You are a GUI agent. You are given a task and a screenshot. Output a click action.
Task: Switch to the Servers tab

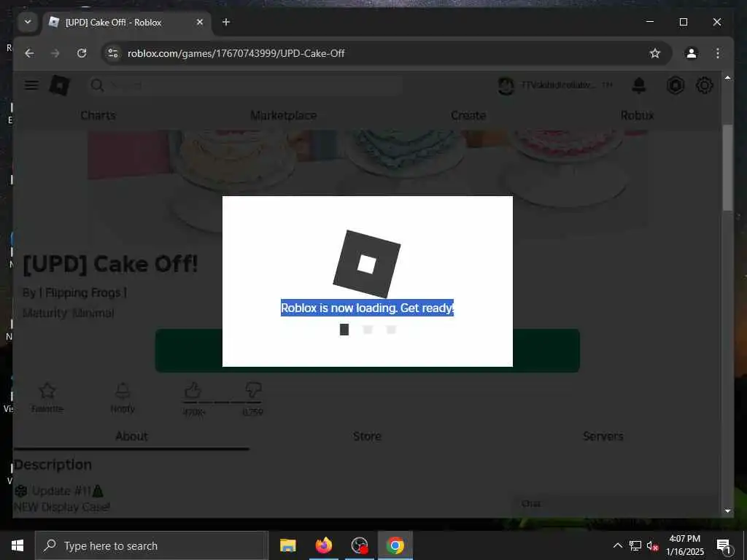click(603, 436)
